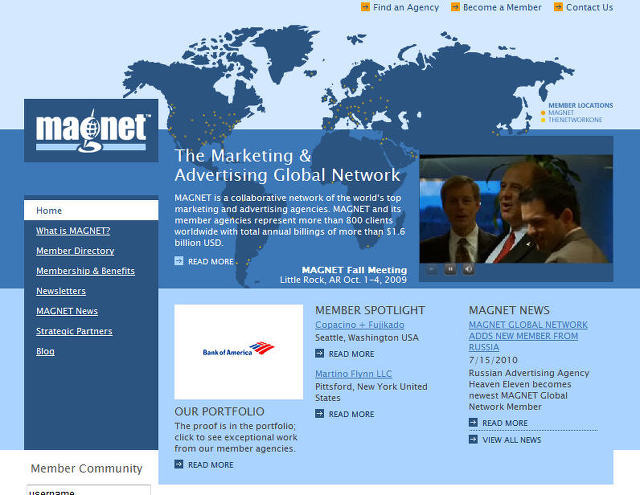
Task: Go to the Contact Us page
Action: tap(589, 7)
